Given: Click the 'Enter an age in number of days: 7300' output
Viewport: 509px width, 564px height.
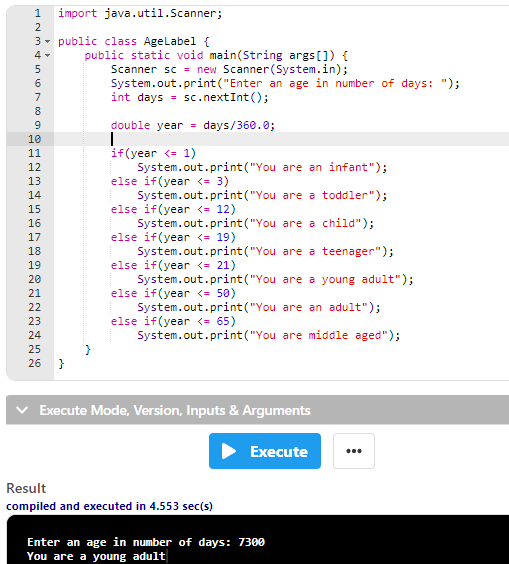Looking at the screenshot, I should point(146,542).
